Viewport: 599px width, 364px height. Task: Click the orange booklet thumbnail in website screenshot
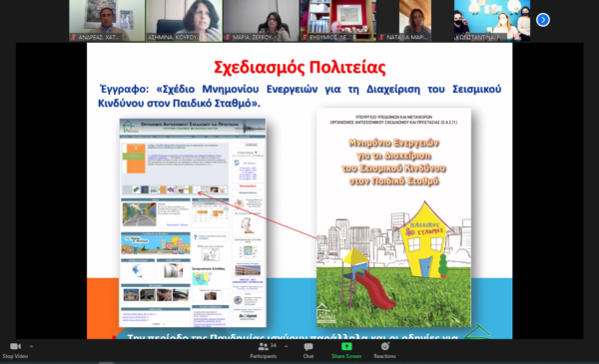pyautogui.click(x=135, y=159)
